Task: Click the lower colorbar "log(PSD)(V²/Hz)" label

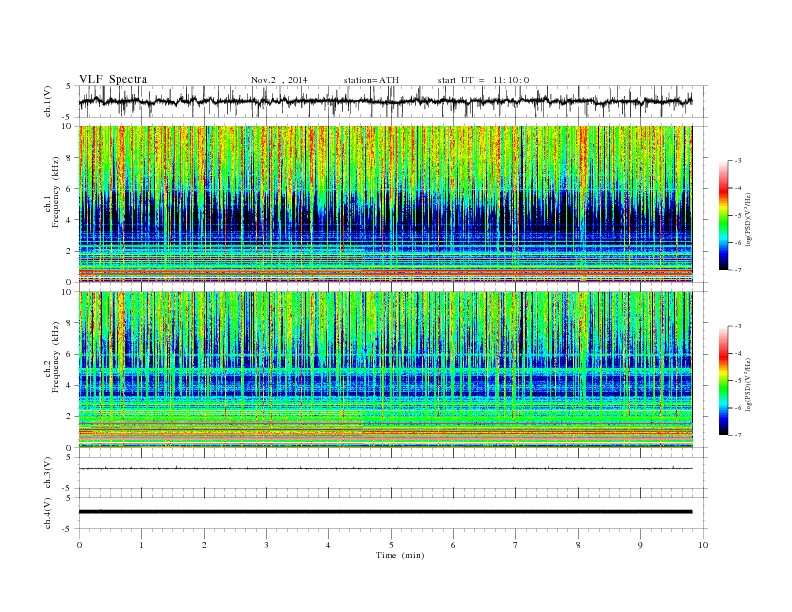Action: coord(748,384)
